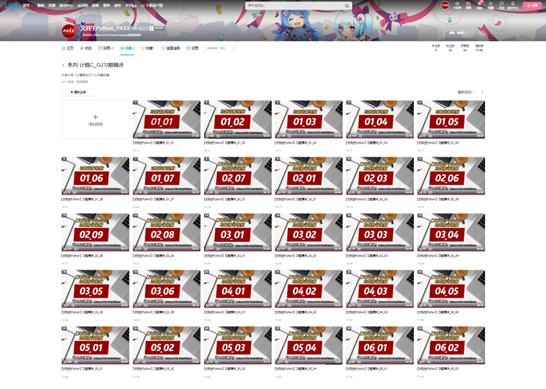This screenshot has width=546, height=389.
Task: Open the round avatar in the top bar
Action: (445, 5)
